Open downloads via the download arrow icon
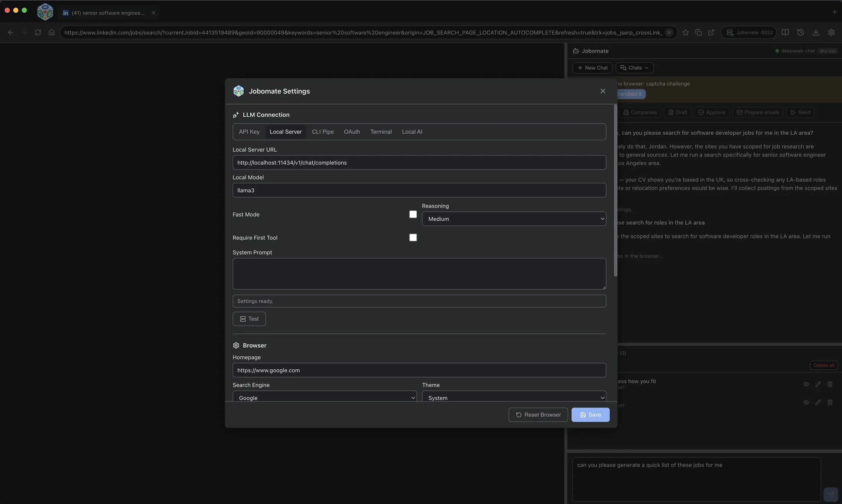 point(816,33)
